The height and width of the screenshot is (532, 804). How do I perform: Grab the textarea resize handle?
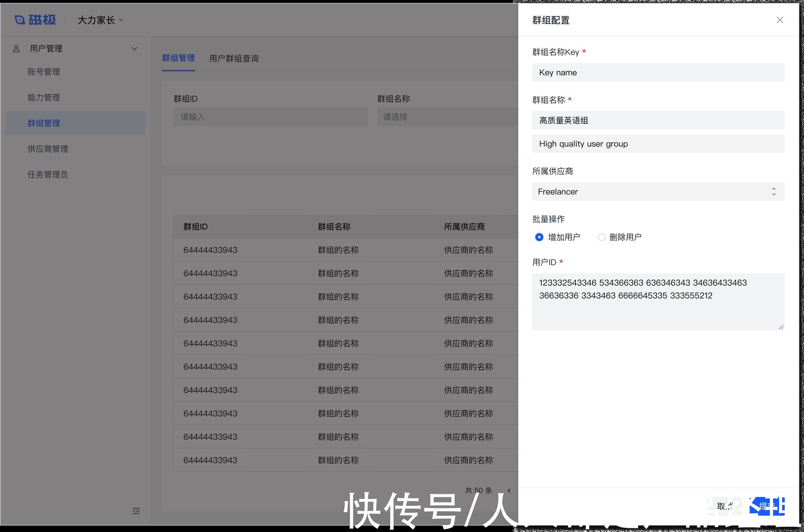[781, 327]
